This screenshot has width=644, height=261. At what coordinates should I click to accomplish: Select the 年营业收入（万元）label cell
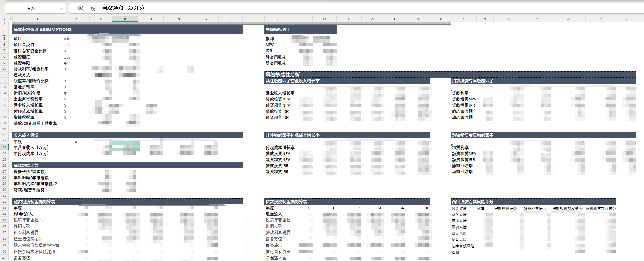31,148
